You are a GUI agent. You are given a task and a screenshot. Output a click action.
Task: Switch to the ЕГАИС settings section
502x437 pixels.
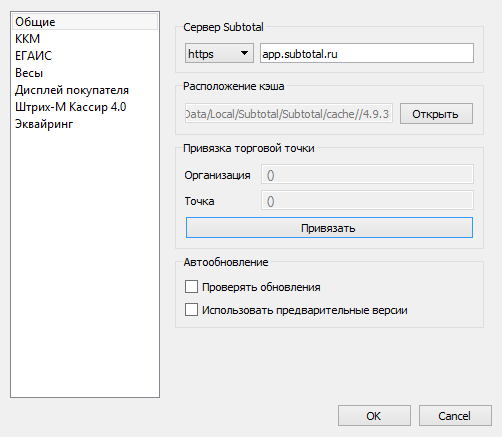[85, 56]
